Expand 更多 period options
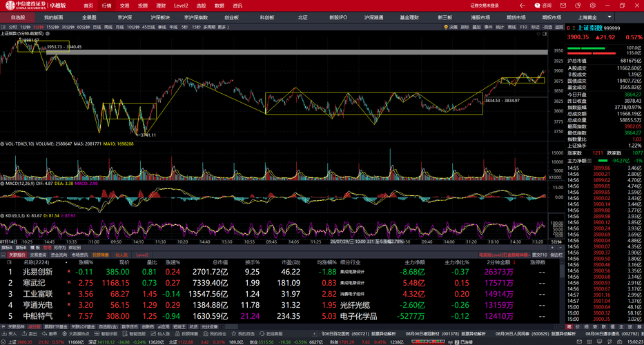644x345 pixels. (x=223, y=27)
